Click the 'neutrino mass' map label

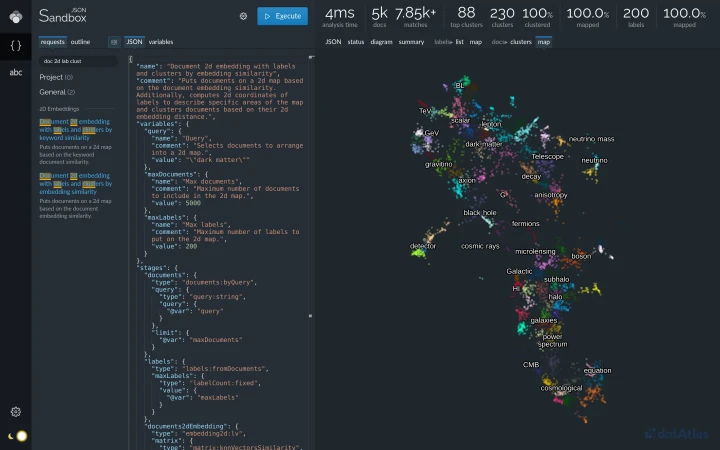[x=591, y=139]
